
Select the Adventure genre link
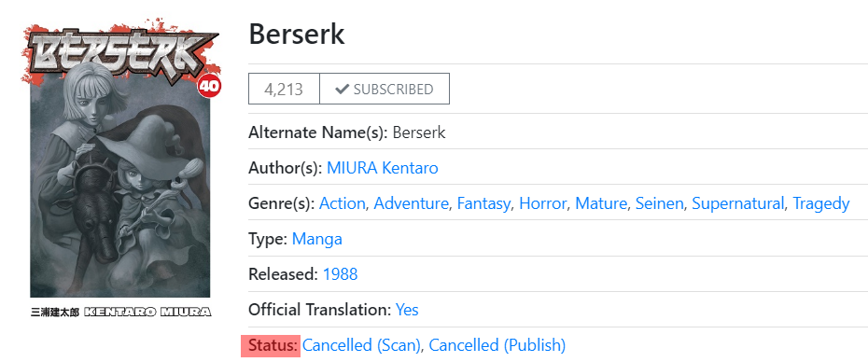pyautogui.click(x=411, y=203)
